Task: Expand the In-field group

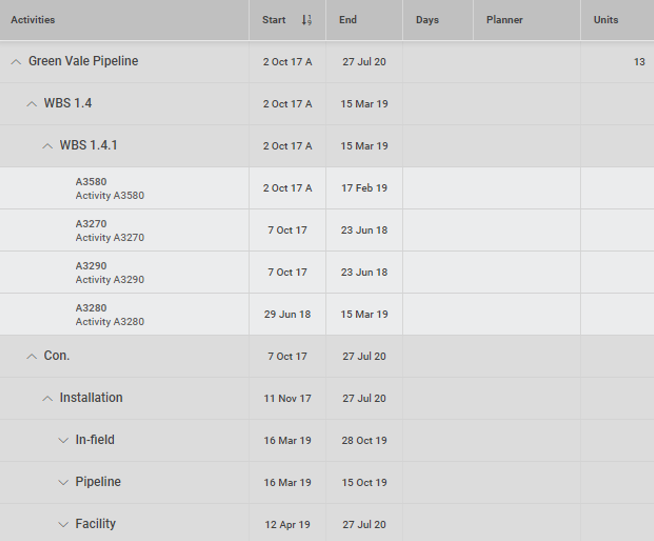Action: [63, 440]
